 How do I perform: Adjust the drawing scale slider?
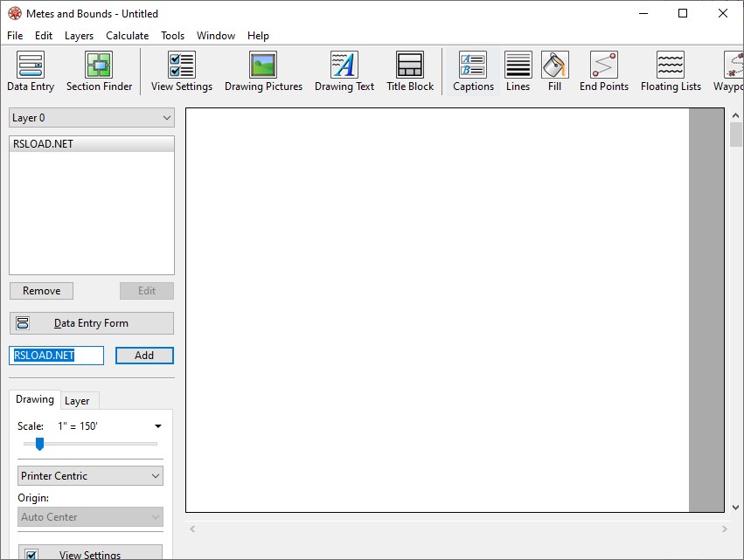pos(38,444)
